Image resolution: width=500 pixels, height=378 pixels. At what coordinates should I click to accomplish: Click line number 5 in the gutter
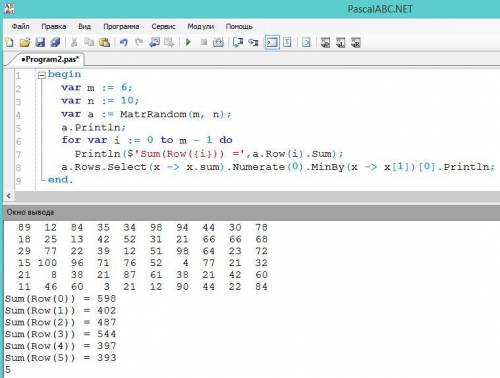[18, 128]
